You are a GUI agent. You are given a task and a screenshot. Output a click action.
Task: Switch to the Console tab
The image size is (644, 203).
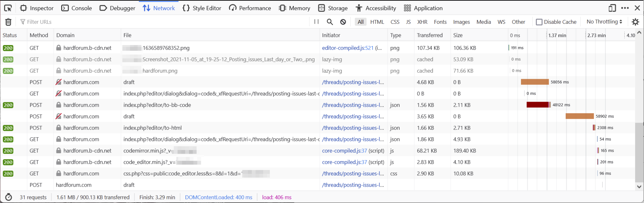click(x=77, y=8)
